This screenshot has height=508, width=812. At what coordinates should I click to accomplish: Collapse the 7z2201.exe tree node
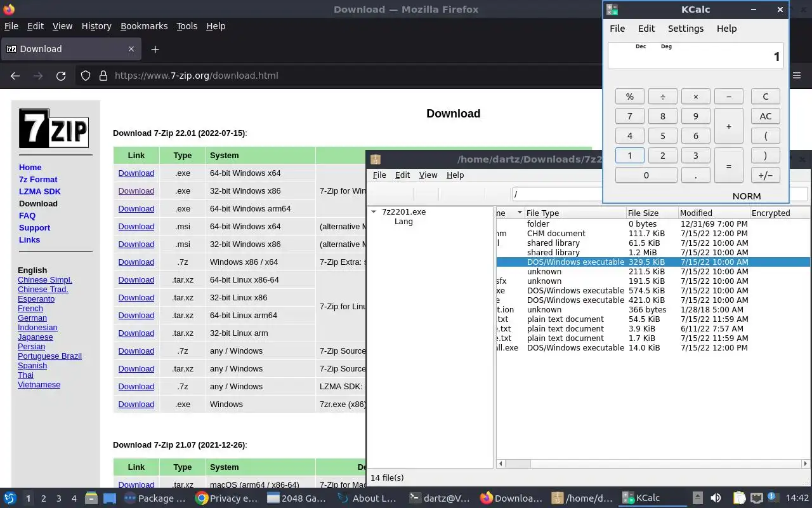pos(374,212)
